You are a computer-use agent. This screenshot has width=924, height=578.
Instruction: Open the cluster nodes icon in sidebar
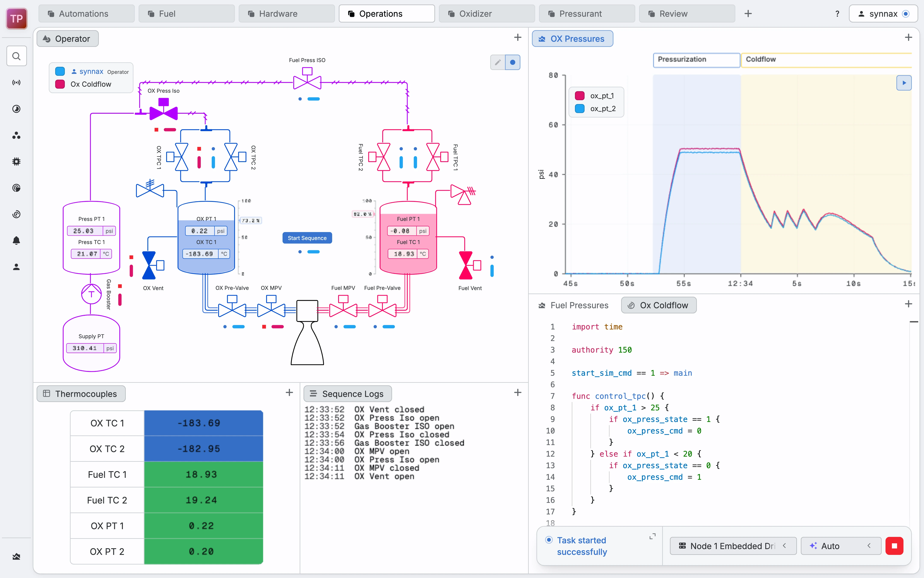click(16, 135)
